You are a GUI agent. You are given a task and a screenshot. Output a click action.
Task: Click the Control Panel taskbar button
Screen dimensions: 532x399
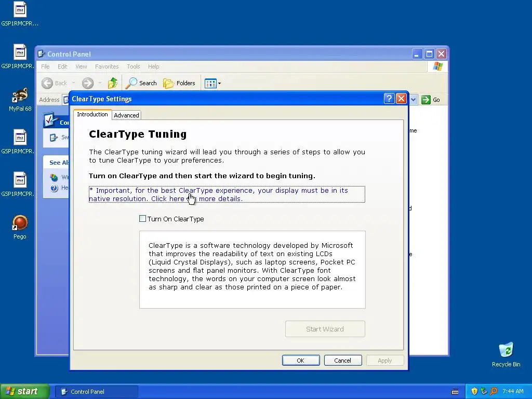[96, 392]
